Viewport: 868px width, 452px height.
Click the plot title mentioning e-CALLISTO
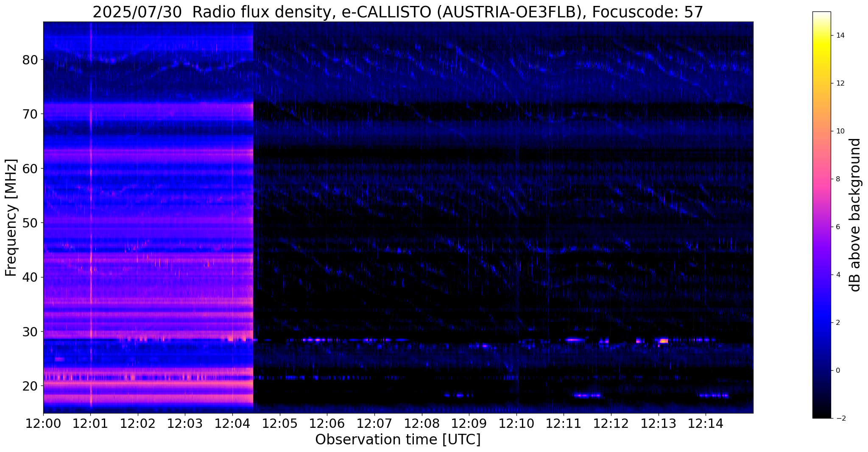point(398,12)
